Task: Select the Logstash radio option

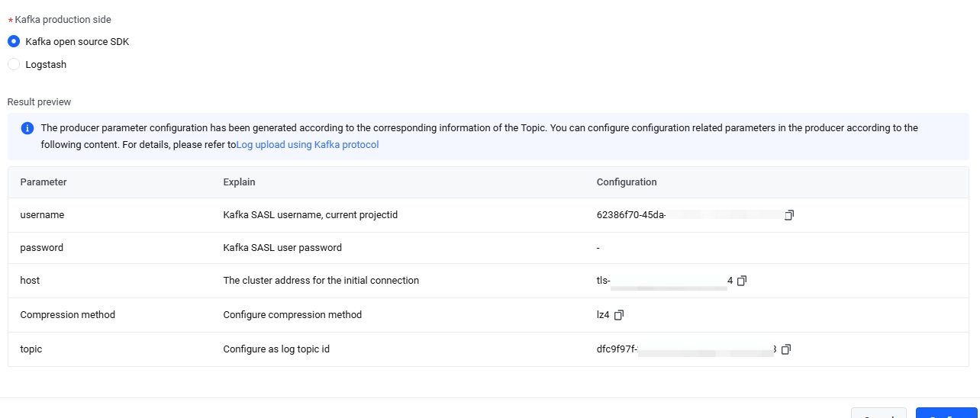Action: 14,65
